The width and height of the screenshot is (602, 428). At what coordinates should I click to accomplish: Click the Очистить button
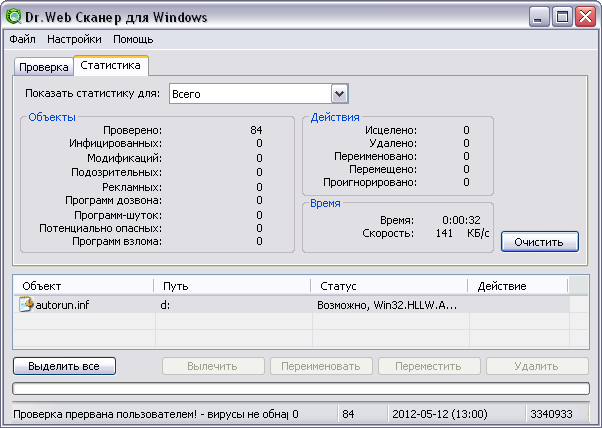pos(539,242)
